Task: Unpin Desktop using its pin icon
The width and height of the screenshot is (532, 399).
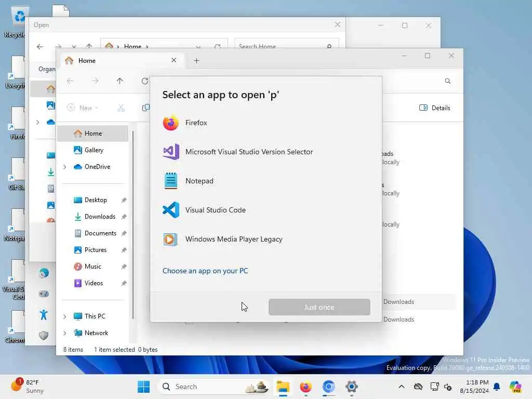Action: click(124, 200)
